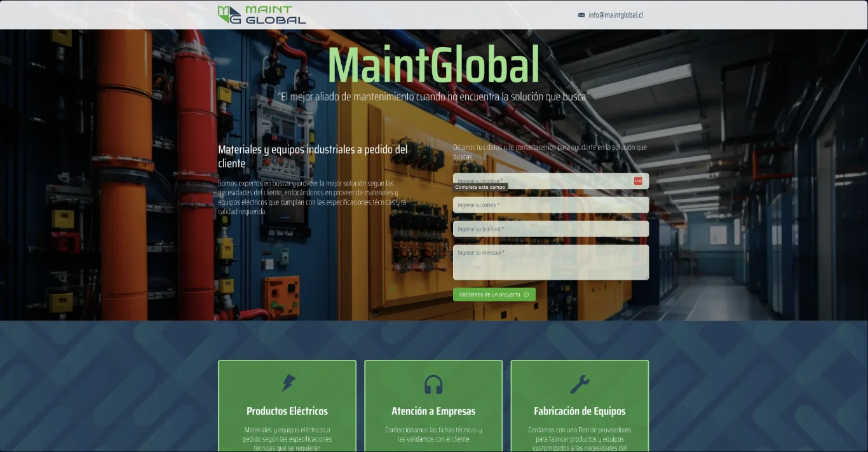The height and width of the screenshot is (452, 868).
Task: Open the info@maintglobal.cl email link
Action: 616,15
